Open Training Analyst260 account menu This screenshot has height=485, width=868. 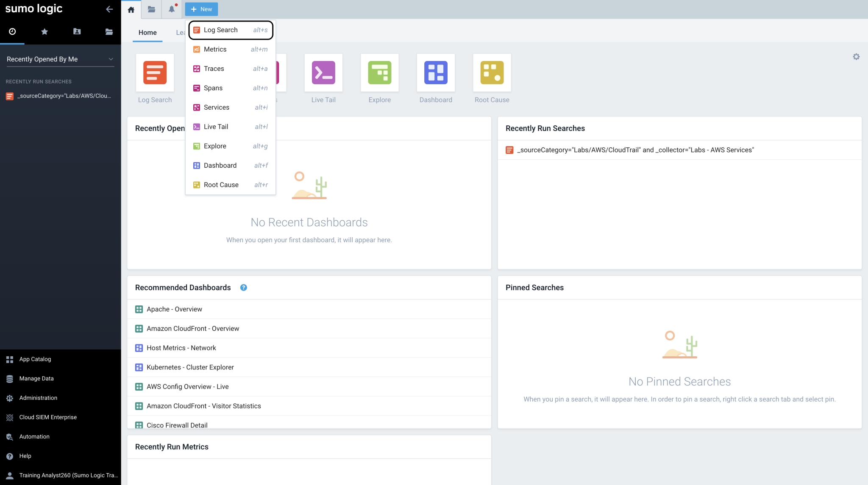pyautogui.click(x=60, y=475)
